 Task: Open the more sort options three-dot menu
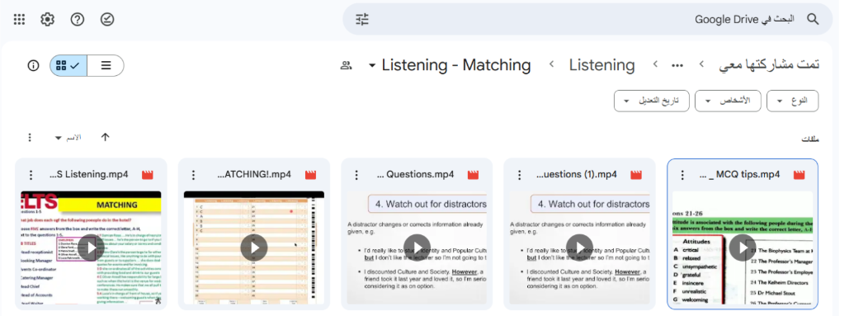[x=30, y=137]
